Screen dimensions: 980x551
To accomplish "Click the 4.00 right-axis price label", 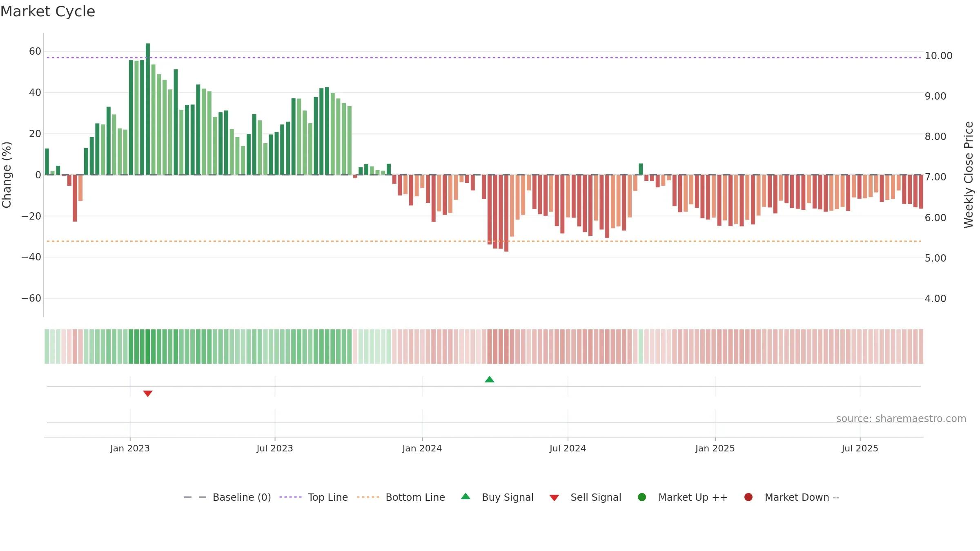I will [x=935, y=299].
